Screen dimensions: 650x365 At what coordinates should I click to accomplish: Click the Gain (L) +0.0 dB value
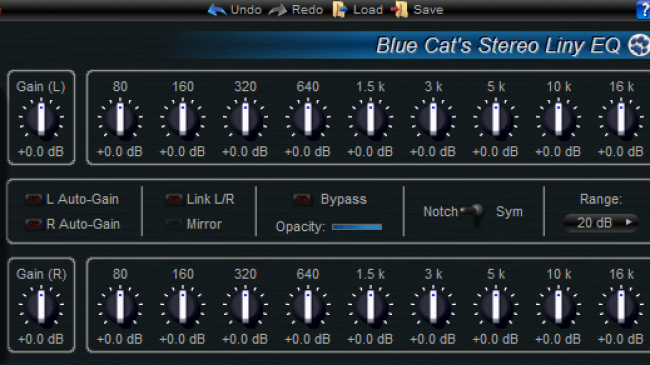(x=41, y=152)
